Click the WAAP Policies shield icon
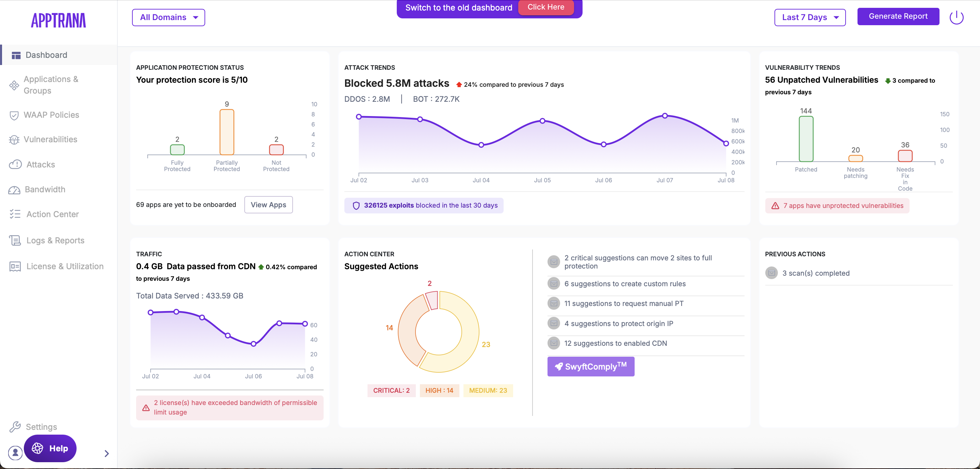The height and width of the screenshot is (469, 980). click(x=14, y=115)
